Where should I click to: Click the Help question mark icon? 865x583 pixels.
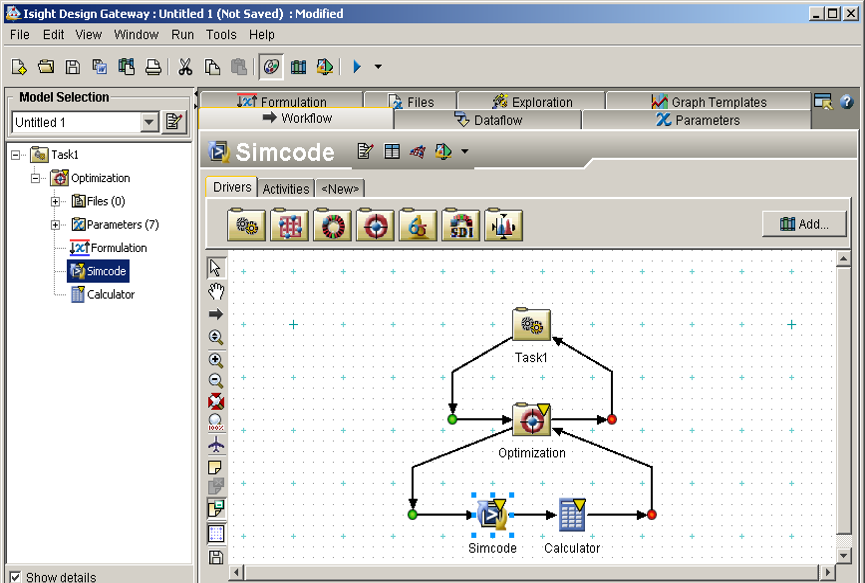(x=846, y=101)
